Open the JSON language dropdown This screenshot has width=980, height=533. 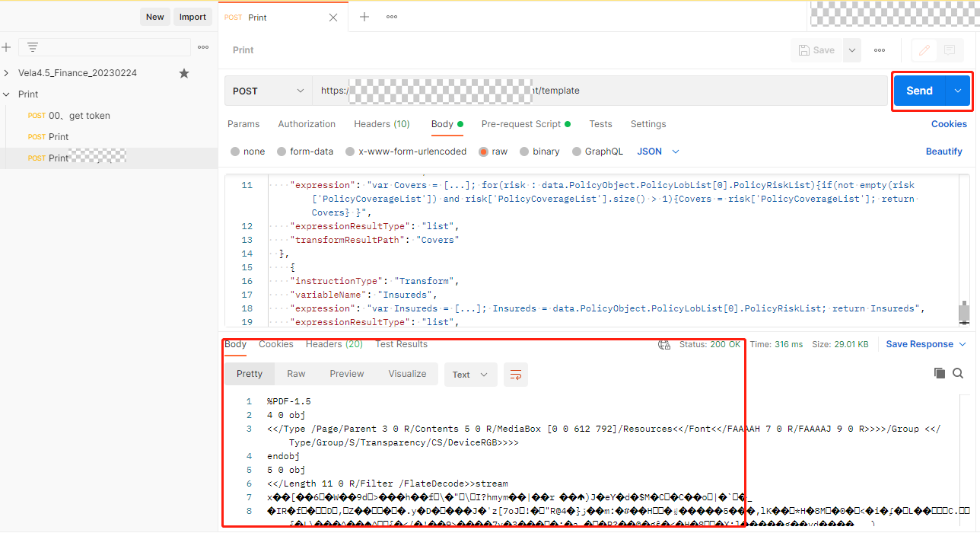[x=656, y=151]
